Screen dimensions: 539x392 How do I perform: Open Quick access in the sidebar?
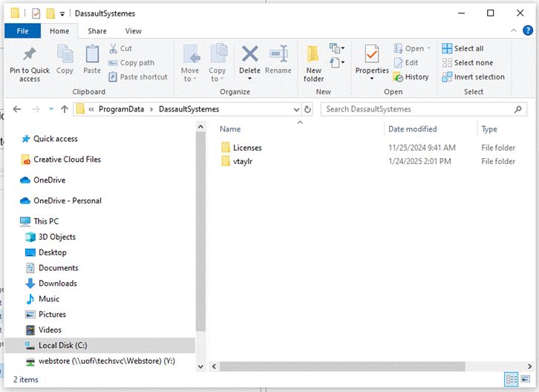(x=56, y=139)
